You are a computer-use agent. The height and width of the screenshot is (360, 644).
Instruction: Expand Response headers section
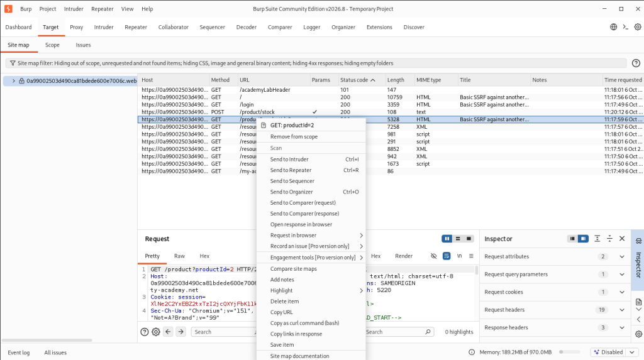[x=622, y=327]
